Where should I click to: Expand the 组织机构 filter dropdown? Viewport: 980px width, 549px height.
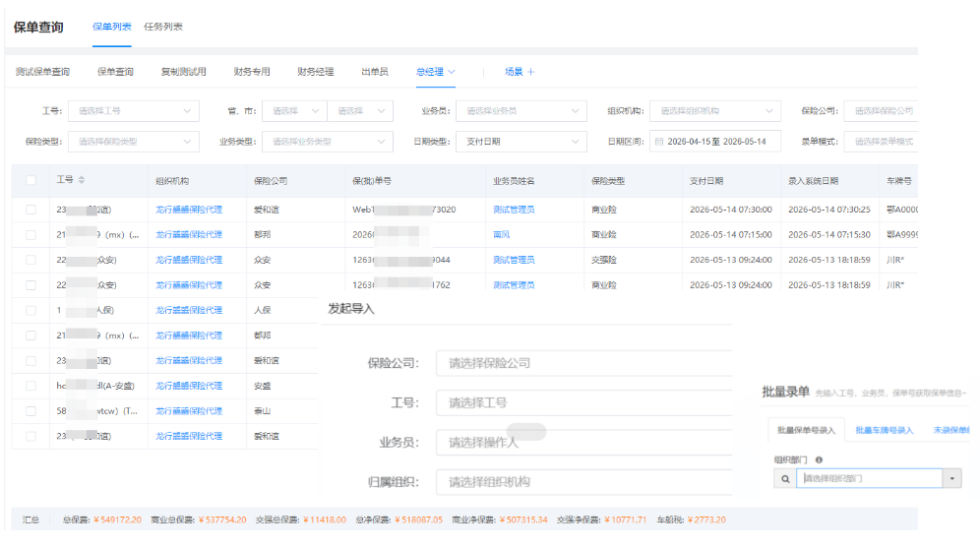pos(715,110)
